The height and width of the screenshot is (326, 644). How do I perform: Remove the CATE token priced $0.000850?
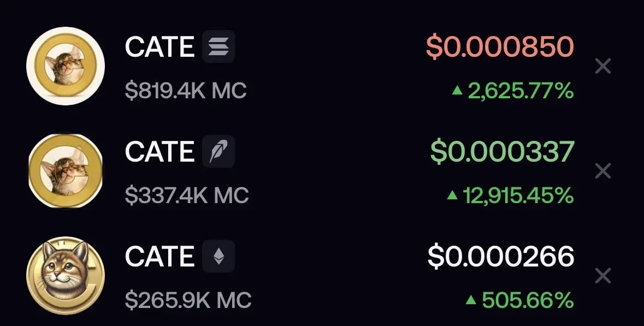tap(603, 66)
